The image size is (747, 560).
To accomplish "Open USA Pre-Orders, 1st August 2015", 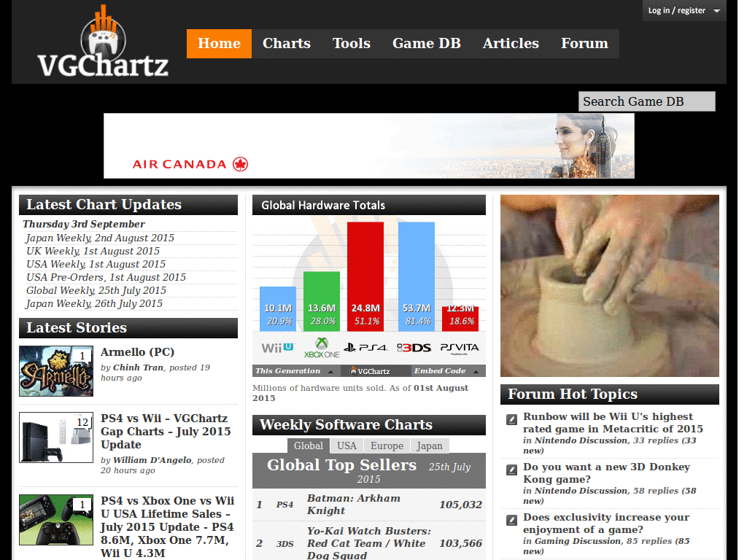I will coord(106,277).
